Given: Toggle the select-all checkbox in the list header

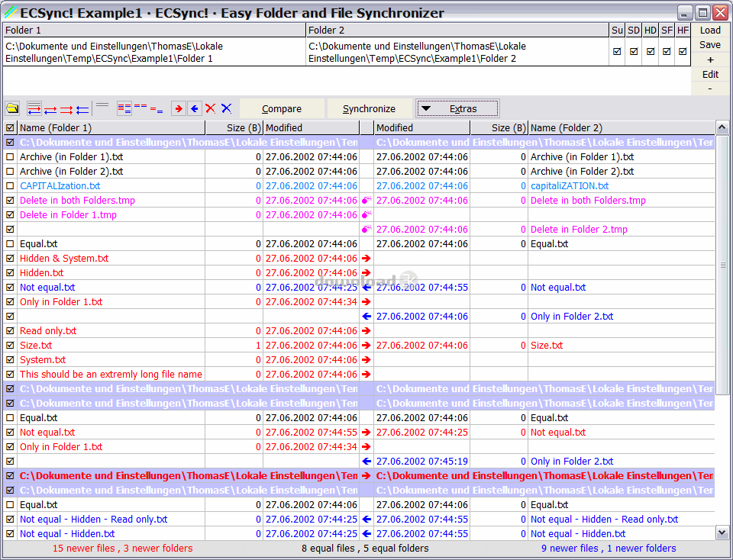Looking at the screenshot, I should pos(10,127).
